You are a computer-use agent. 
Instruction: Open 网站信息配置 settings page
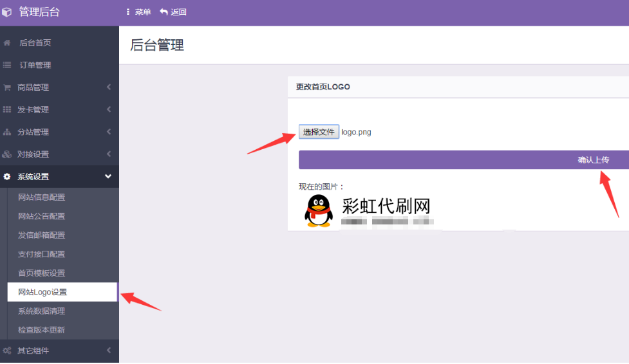point(41,197)
